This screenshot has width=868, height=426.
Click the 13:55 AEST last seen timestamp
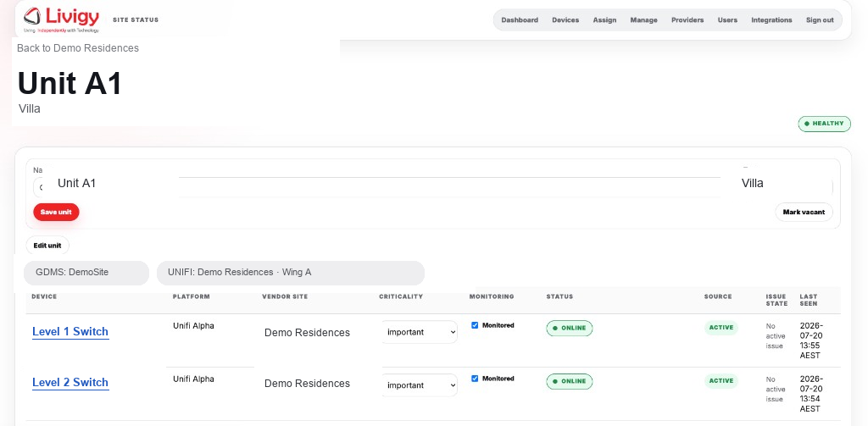tap(811, 340)
